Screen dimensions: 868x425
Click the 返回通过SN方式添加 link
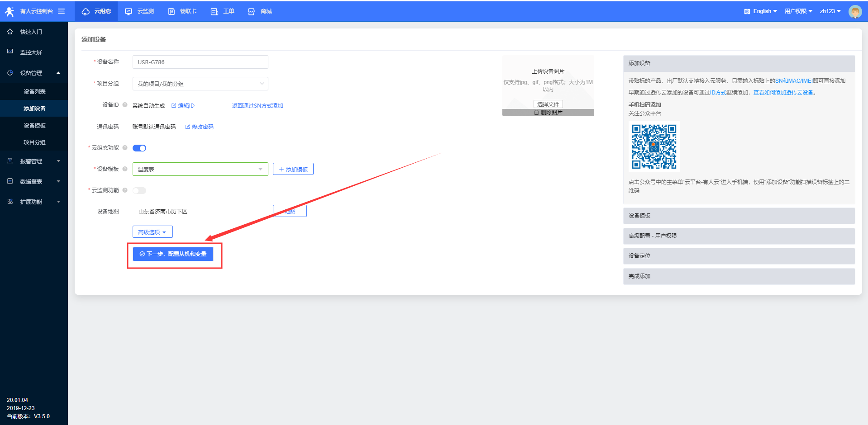258,106
